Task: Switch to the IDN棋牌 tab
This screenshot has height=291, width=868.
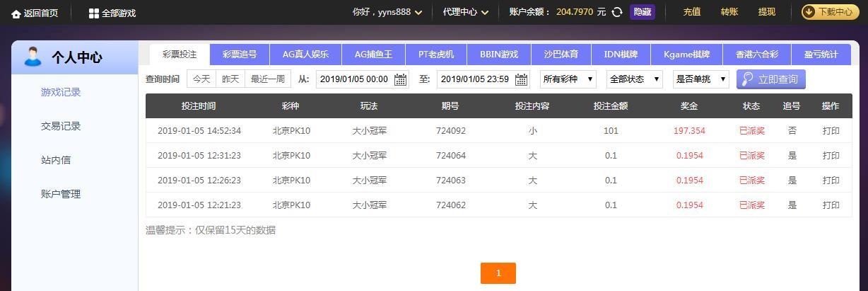Action: [x=621, y=55]
